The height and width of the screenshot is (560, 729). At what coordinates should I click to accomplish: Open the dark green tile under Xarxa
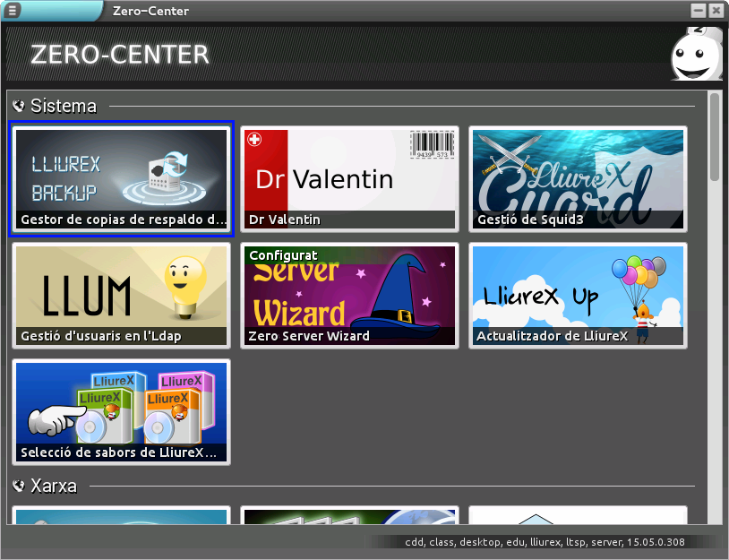[x=350, y=515]
